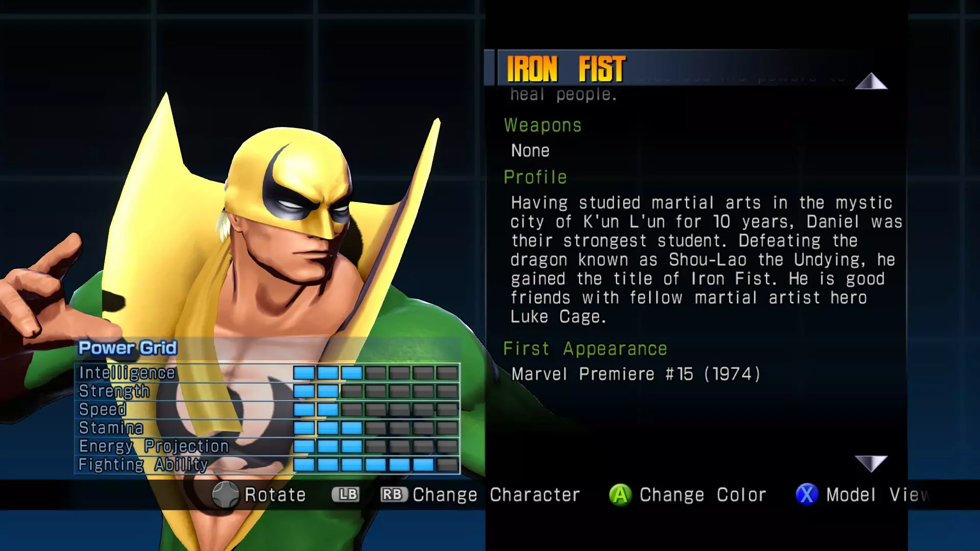Click the Energy Projection row label
The width and height of the screenshot is (980, 551).
[x=154, y=446]
